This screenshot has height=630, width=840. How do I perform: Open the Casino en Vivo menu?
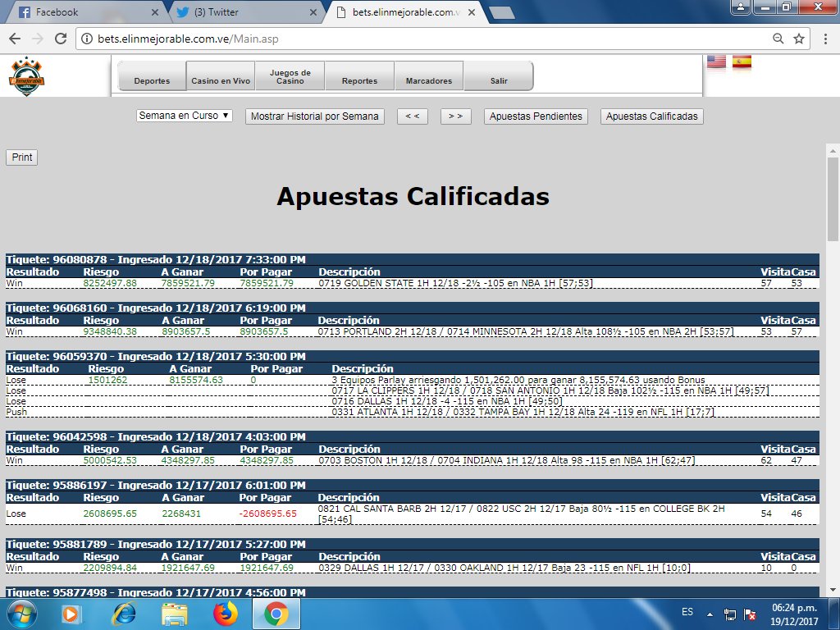pos(221,76)
